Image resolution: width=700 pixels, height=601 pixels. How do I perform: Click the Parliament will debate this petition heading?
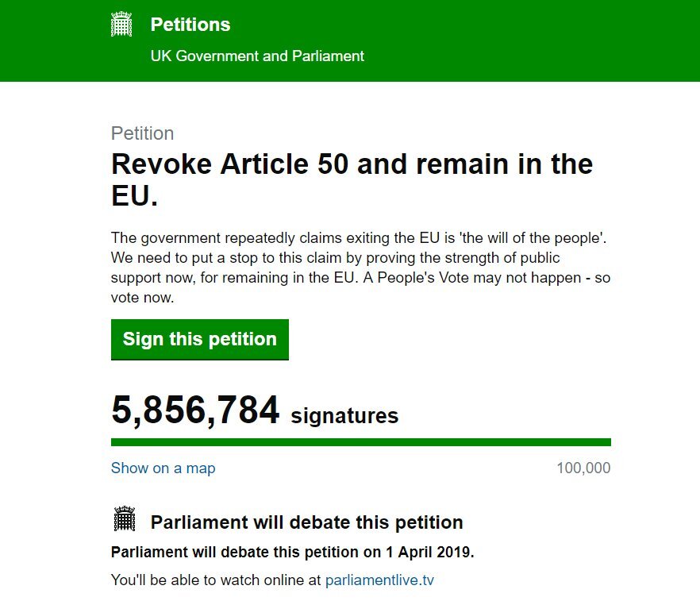[x=306, y=522]
